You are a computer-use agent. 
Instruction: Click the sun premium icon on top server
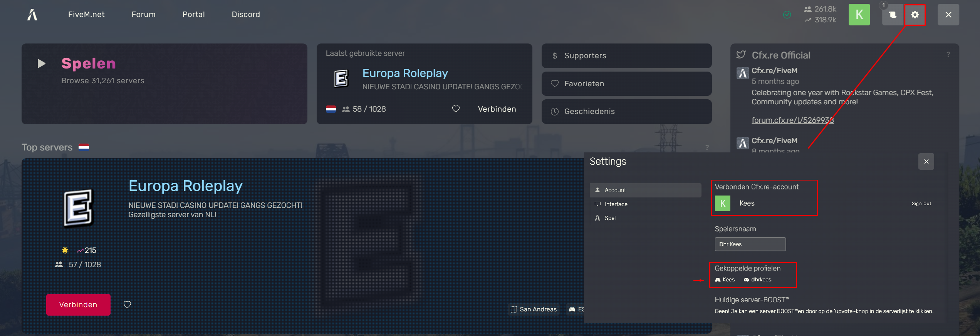click(x=65, y=251)
